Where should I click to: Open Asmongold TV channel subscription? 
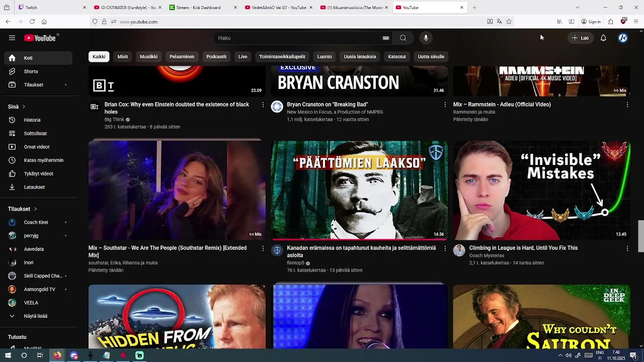pyautogui.click(x=38, y=289)
